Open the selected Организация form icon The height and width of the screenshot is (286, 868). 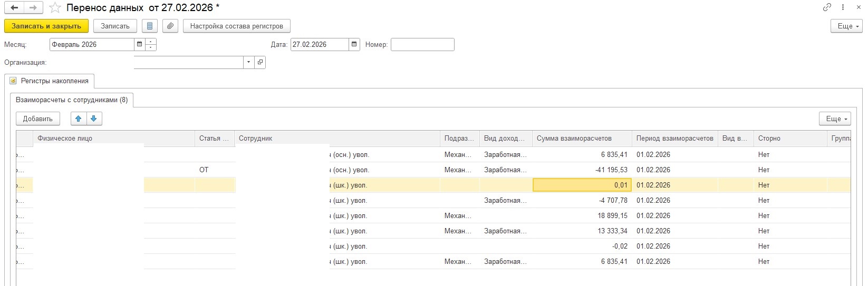pos(260,62)
